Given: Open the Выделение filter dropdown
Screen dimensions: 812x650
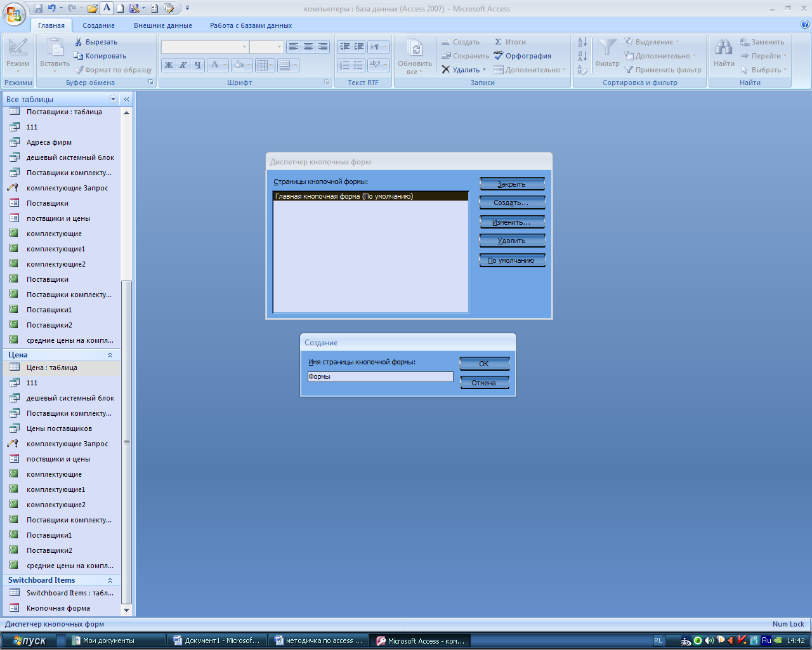Looking at the screenshot, I should pyautogui.click(x=652, y=42).
